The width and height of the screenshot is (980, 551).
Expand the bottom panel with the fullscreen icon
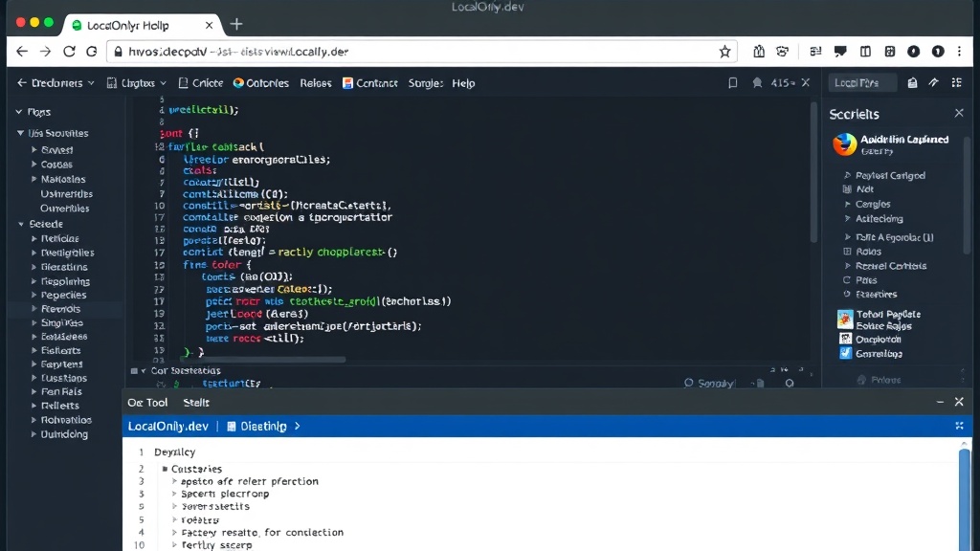tap(959, 426)
